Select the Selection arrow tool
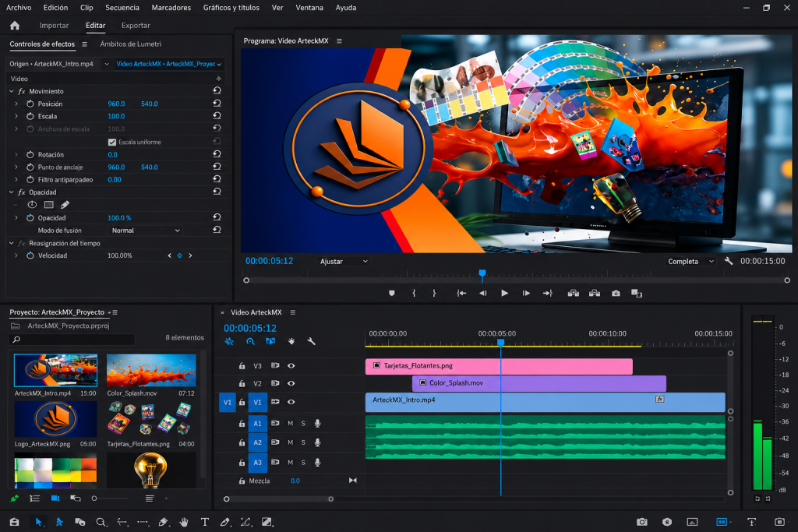This screenshot has height=532, width=798. pyautogui.click(x=38, y=522)
